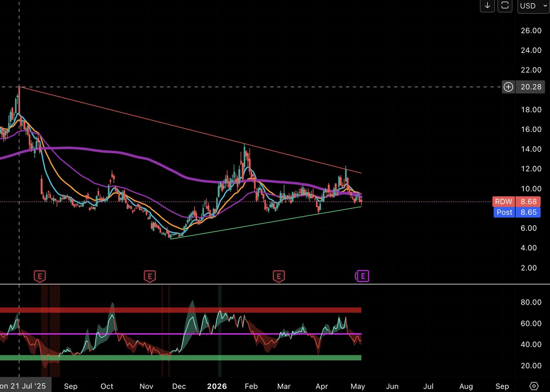This screenshot has height=392, width=550.
Task: Click the 14.00 price axis label
Action: 531,149
